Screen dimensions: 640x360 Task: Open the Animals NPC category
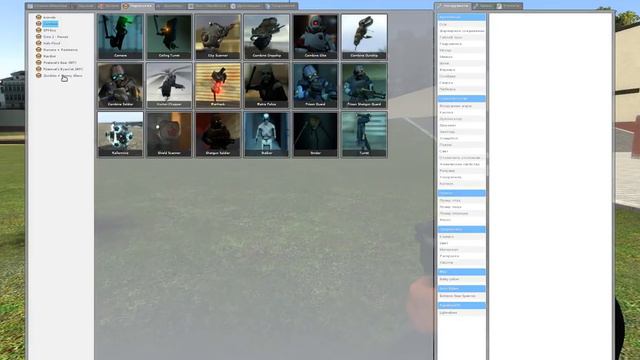point(49,18)
